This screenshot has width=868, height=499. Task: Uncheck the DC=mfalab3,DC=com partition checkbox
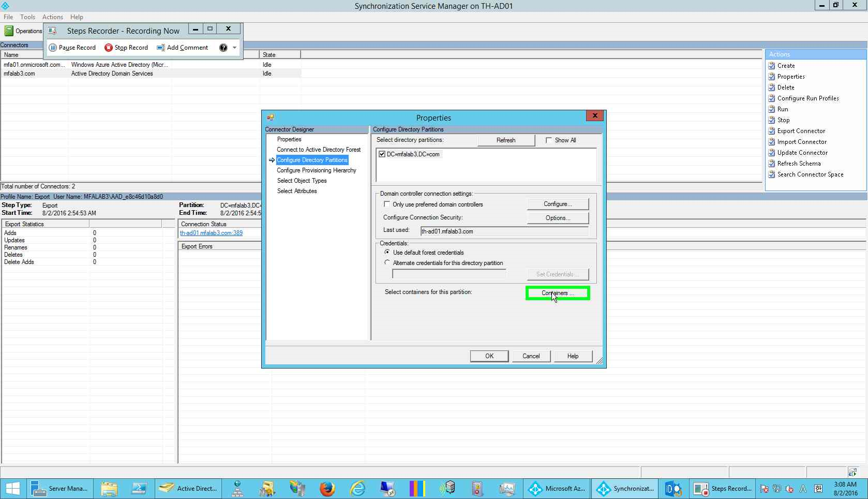point(382,154)
